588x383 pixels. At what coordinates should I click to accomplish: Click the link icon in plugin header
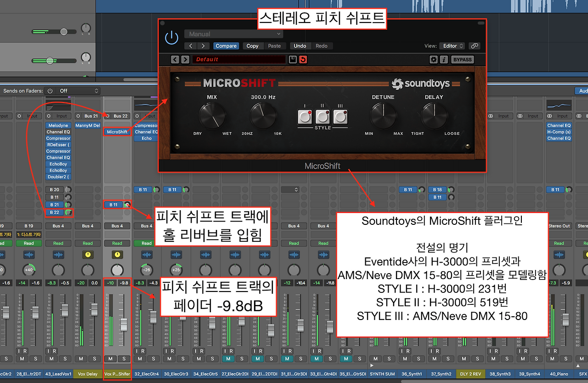pyautogui.click(x=475, y=46)
